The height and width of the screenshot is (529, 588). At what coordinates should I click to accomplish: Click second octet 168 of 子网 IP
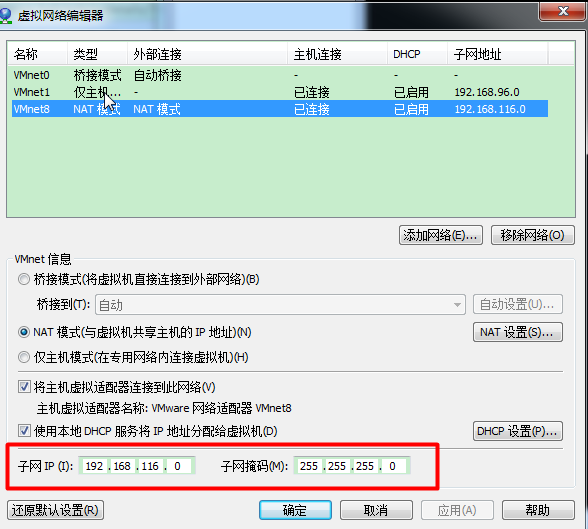click(122, 466)
